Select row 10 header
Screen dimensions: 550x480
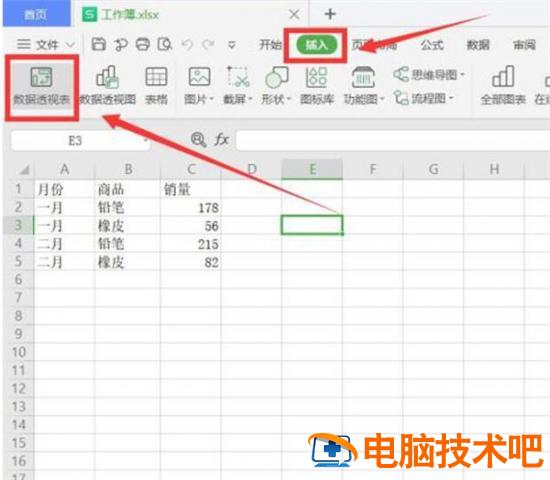[x=19, y=352]
